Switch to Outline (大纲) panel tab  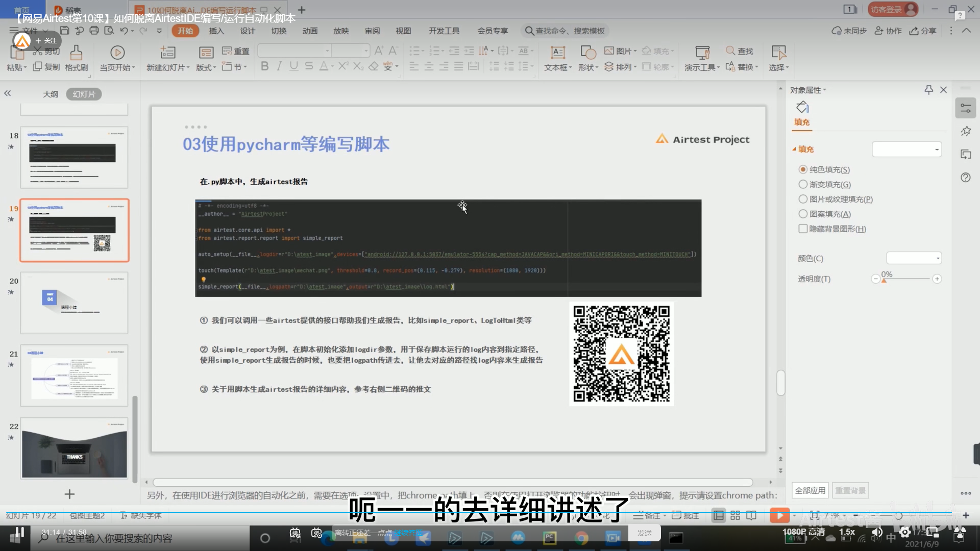pos(51,94)
